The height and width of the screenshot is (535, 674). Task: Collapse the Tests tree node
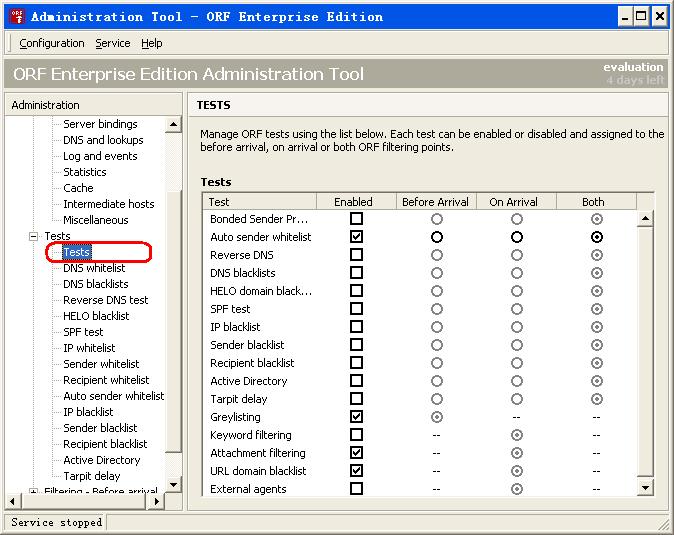(34, 236)
